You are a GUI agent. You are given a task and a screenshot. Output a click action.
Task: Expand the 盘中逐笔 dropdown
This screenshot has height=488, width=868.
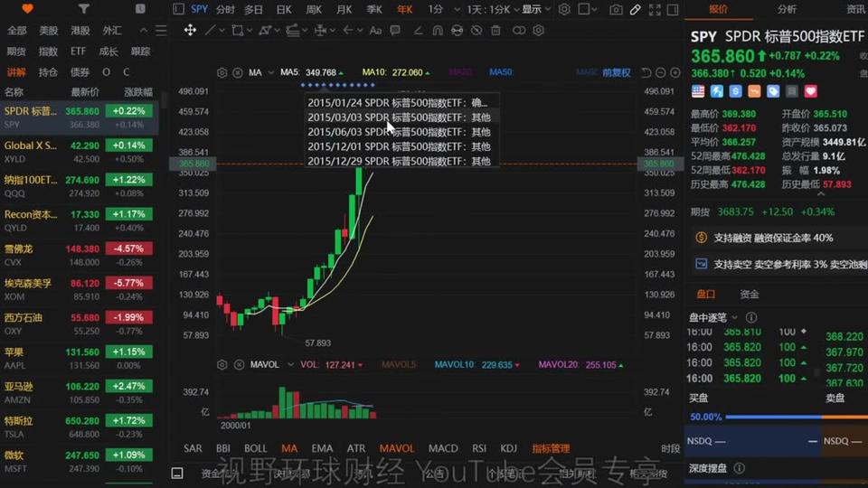(x=734, y=317)
